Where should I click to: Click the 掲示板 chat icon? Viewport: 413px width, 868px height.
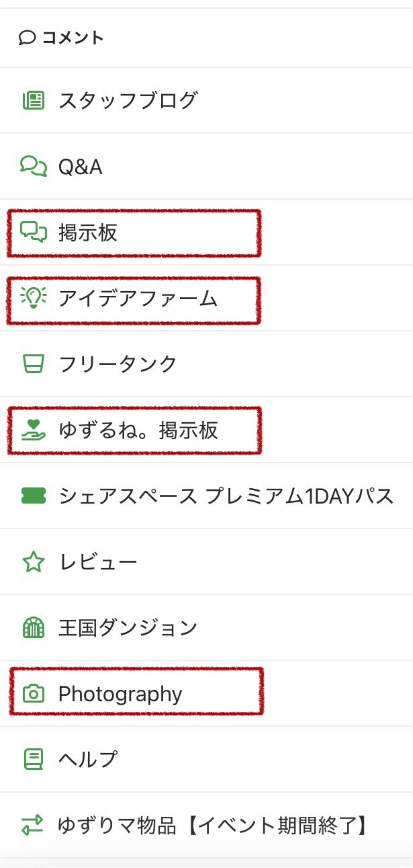[x=33, y=232]
